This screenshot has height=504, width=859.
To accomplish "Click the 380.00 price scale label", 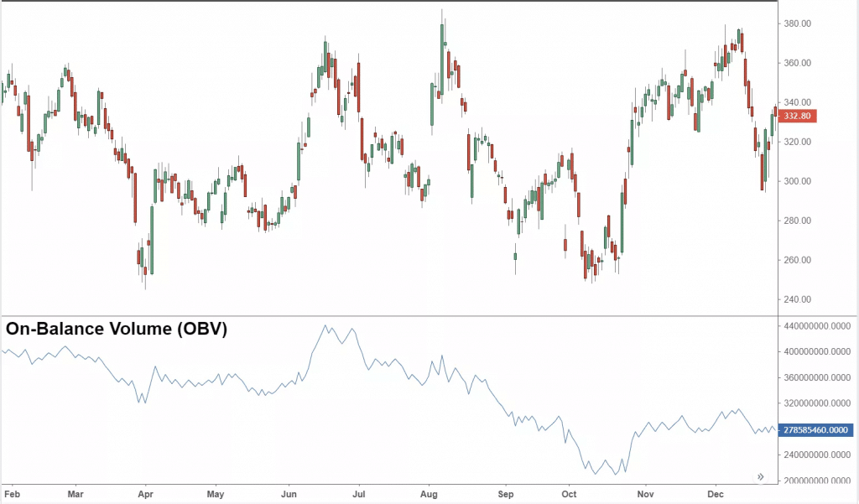I will coord(795,23).
